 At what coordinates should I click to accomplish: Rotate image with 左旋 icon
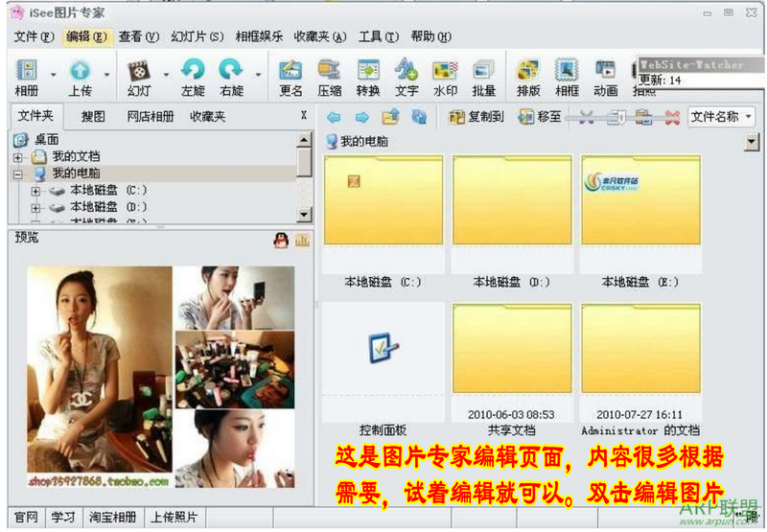click(194, 78)
